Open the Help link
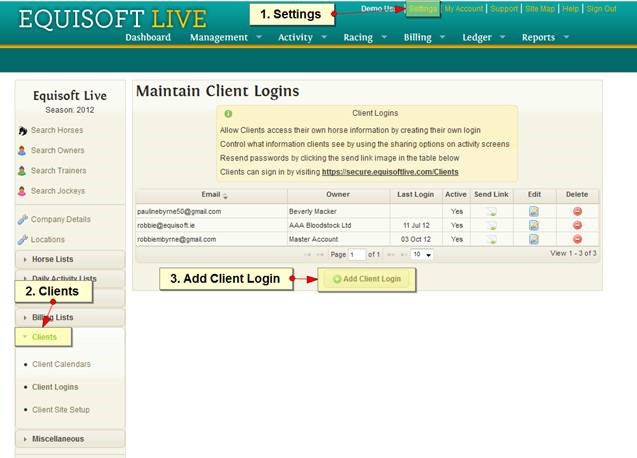The image size is (637, 458). tap(571, 9)
